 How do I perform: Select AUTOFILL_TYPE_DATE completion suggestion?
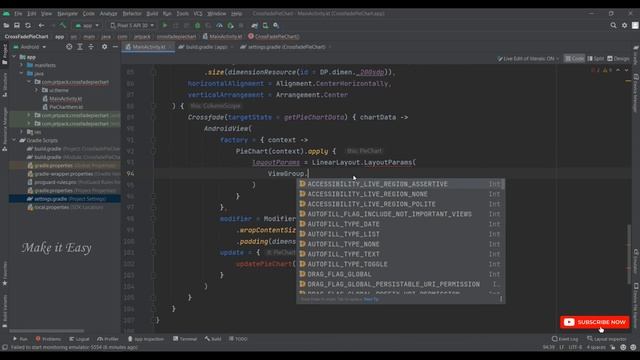click(x=400, y=224)
